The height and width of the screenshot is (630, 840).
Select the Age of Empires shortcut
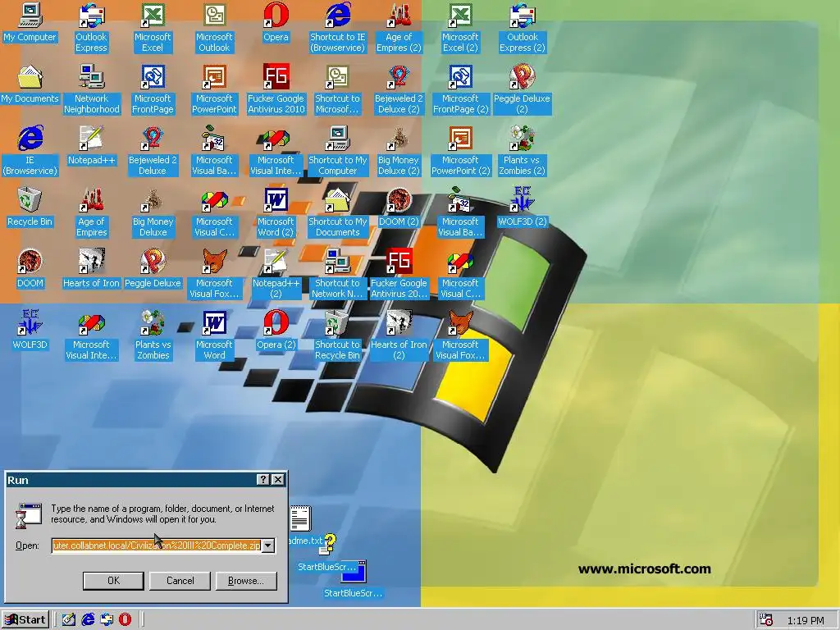click(91, 212)
